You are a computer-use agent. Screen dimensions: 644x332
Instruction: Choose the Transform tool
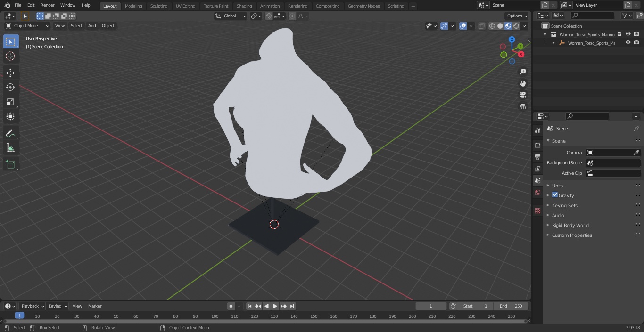point(10,116)
